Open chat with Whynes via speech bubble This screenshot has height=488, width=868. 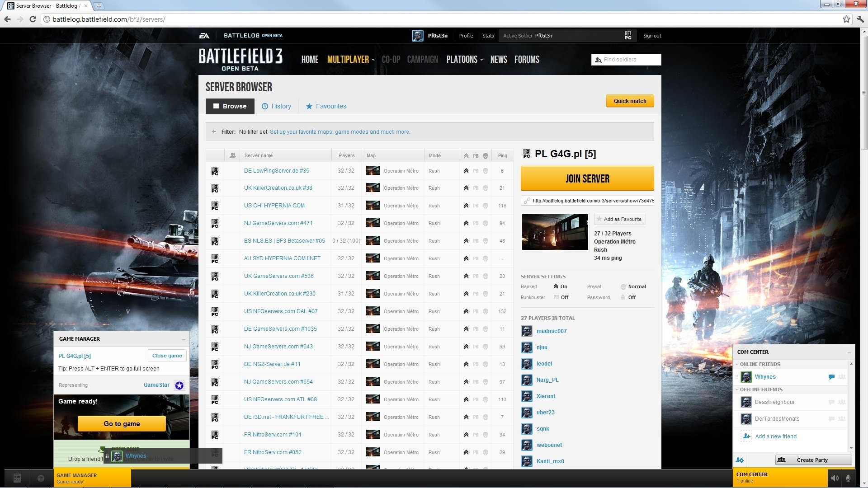point(831,377)
